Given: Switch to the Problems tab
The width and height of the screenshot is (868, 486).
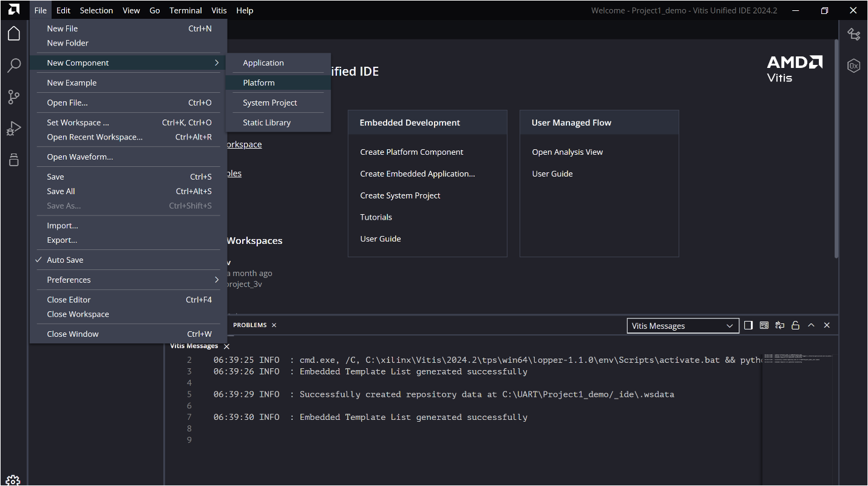Looking at the screenshot, I should click(249, 325).
